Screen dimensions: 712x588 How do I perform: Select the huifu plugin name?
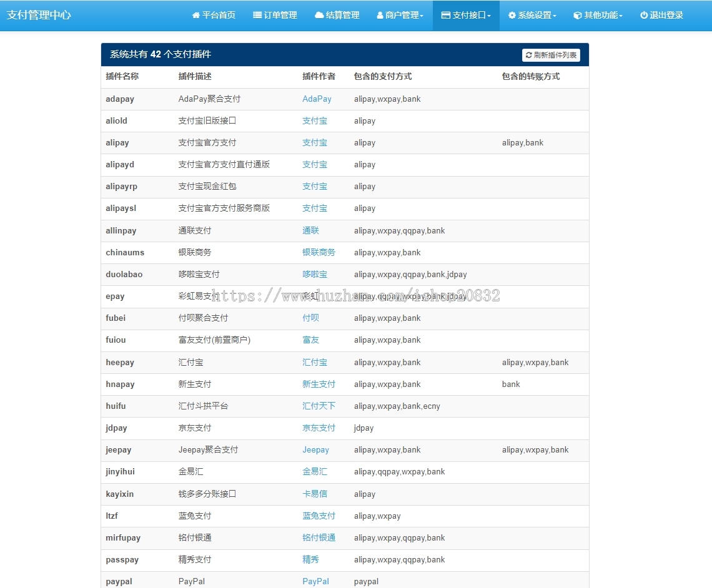click(116, 406)
